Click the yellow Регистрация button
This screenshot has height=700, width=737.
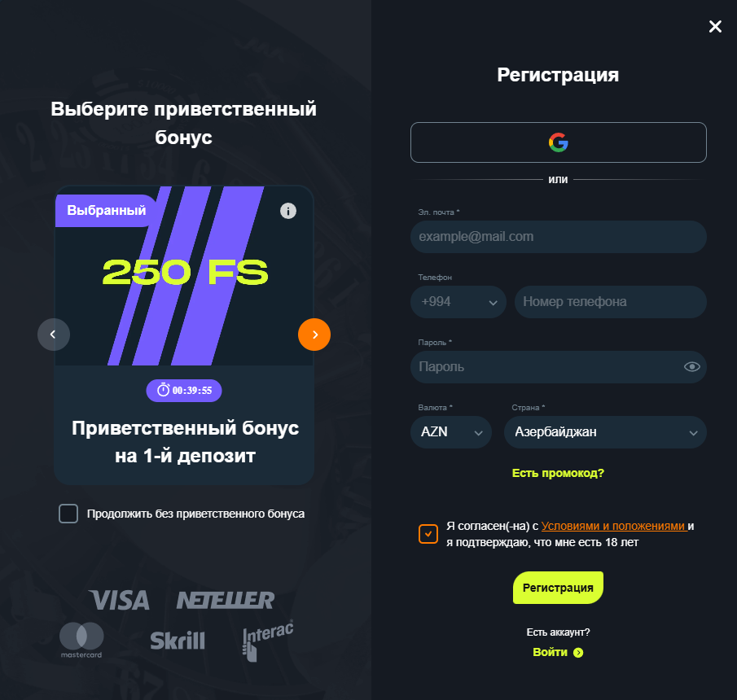pos(558,588)
